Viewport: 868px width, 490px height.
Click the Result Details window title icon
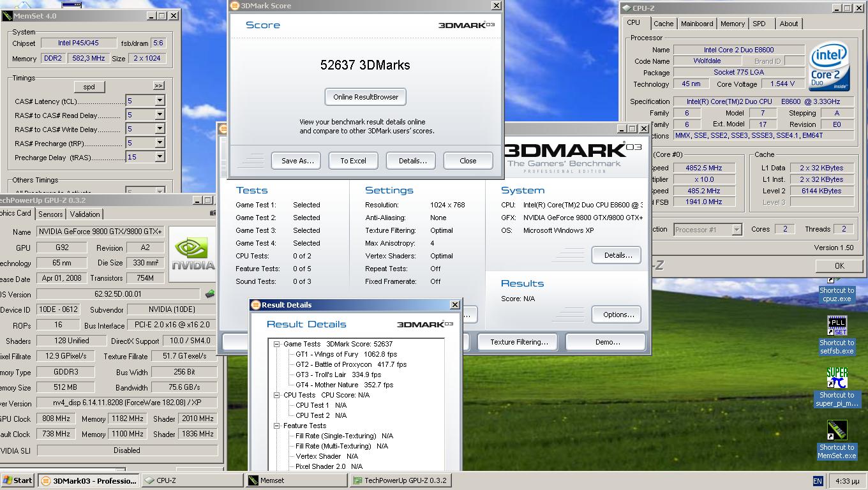click(x=255, y=305)
